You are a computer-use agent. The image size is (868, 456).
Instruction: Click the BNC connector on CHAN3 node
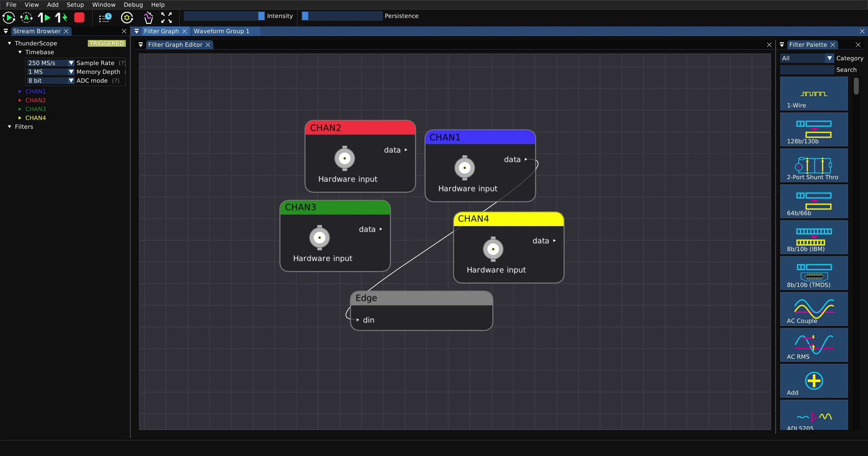(319, 237)
